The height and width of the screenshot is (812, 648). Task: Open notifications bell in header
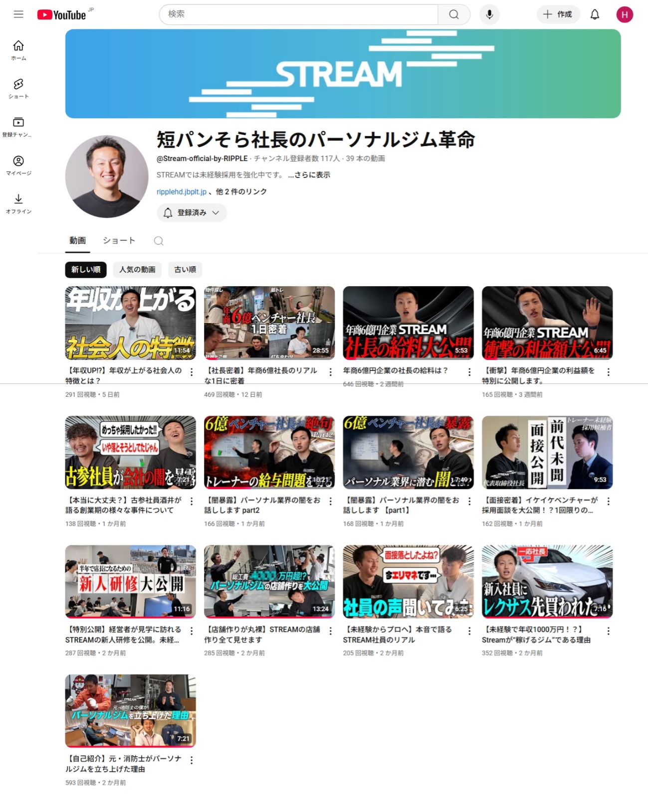point(595,14)
